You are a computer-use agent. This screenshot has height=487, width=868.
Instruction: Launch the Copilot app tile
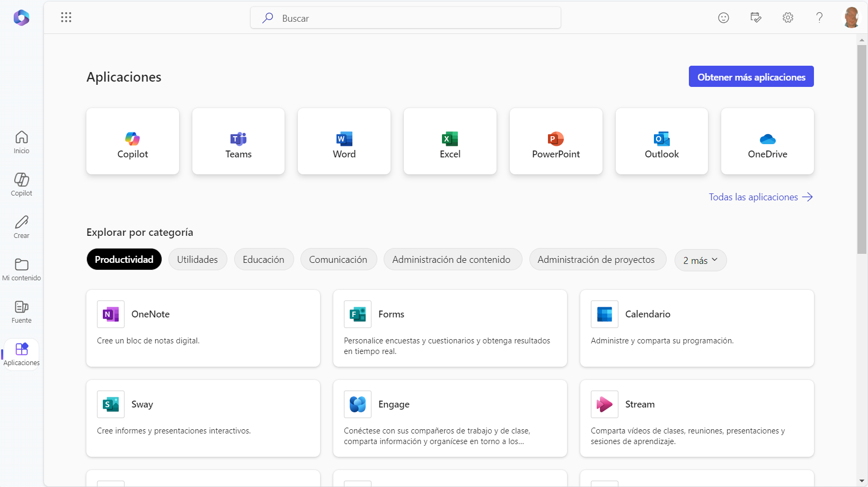[x=132, y=141]
